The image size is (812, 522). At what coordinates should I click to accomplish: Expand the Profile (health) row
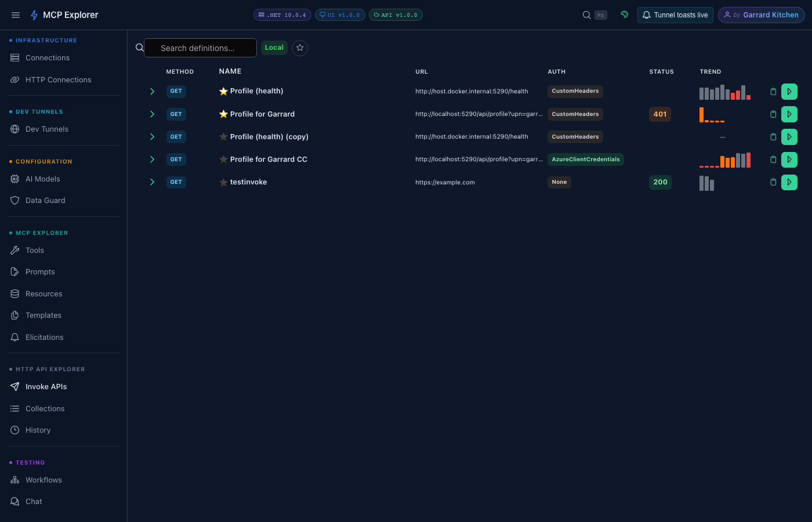tap(152, 92)
